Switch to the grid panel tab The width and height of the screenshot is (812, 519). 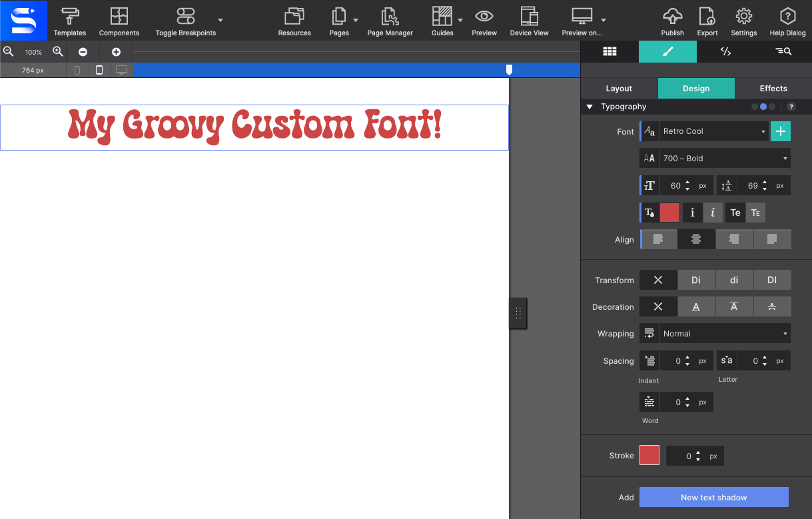(609, 51)
